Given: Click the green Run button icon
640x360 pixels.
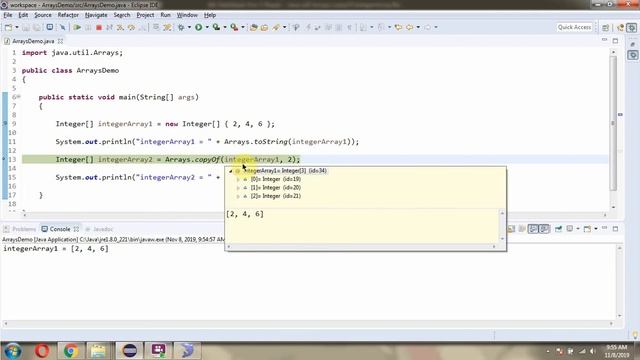Looking at the screenshot, I should click(x=198, y=27).
